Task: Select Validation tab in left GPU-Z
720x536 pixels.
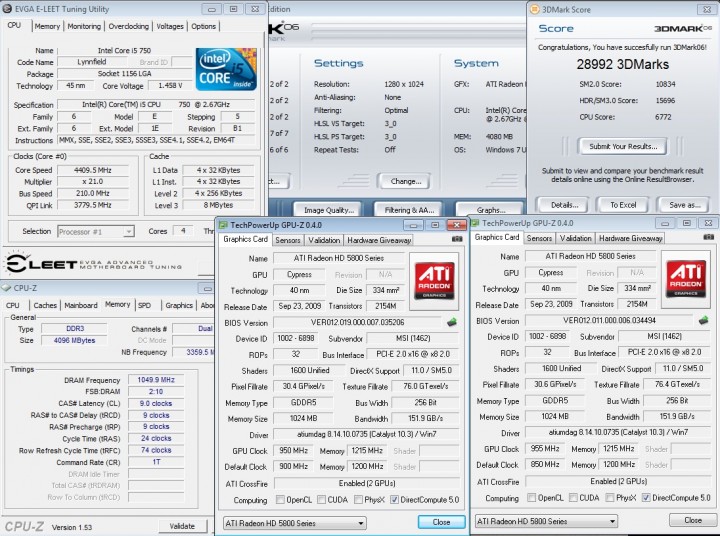Action: [x=324, y=240]
